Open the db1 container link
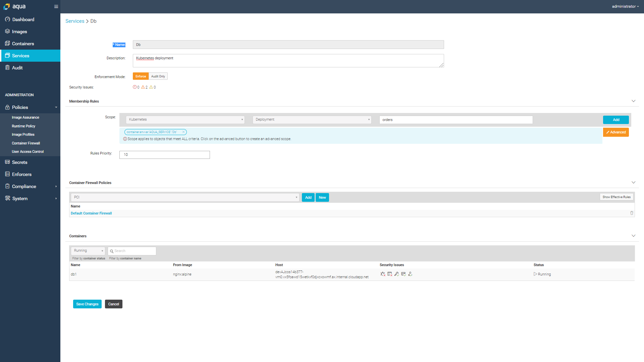 click(73, 274)
